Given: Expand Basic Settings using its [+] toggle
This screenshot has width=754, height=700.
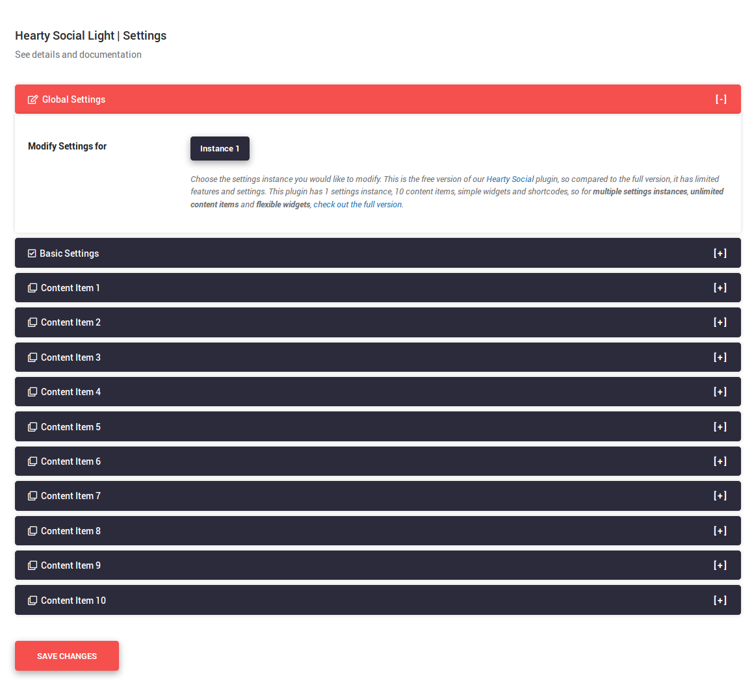Looking at the screenshot, I should (720, 253).
